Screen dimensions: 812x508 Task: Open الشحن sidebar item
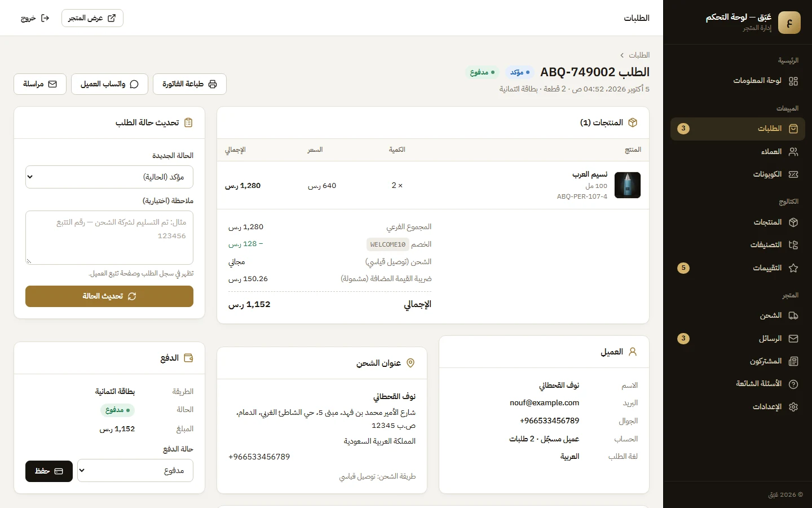pos(738,316)
